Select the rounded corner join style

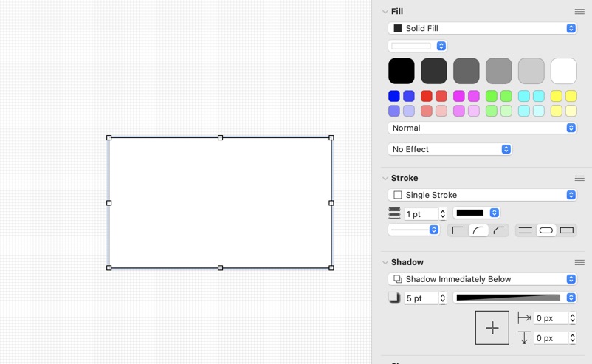click(478, 230)
